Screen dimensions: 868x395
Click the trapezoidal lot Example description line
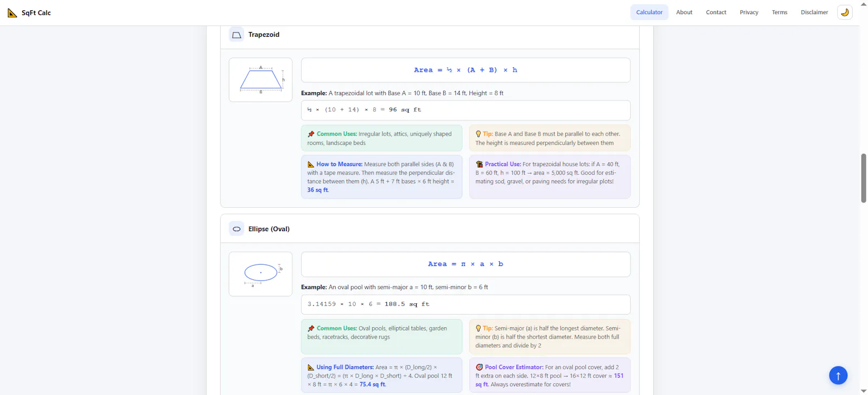click(402, 93)
